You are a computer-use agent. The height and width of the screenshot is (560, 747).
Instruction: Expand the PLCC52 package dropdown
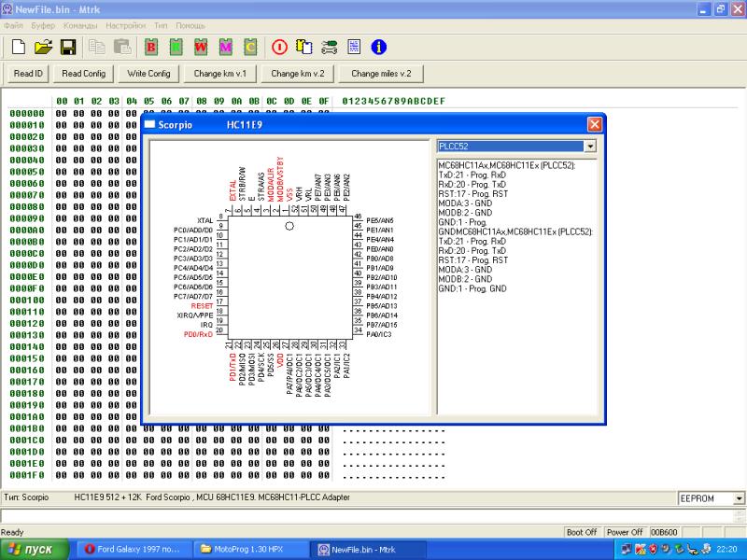[x=589, y=147]
